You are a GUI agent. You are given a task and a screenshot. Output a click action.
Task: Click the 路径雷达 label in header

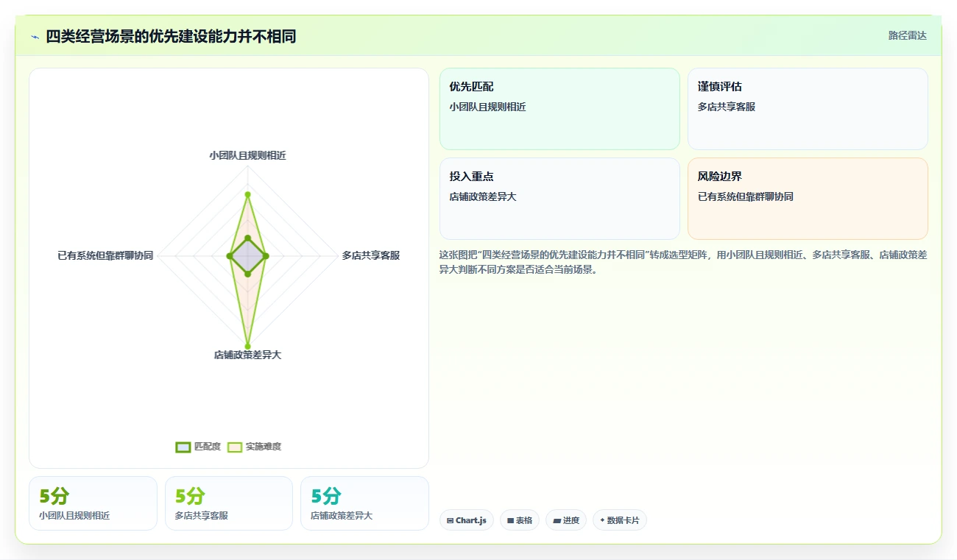pyautogui.click(x=907, y=35)
